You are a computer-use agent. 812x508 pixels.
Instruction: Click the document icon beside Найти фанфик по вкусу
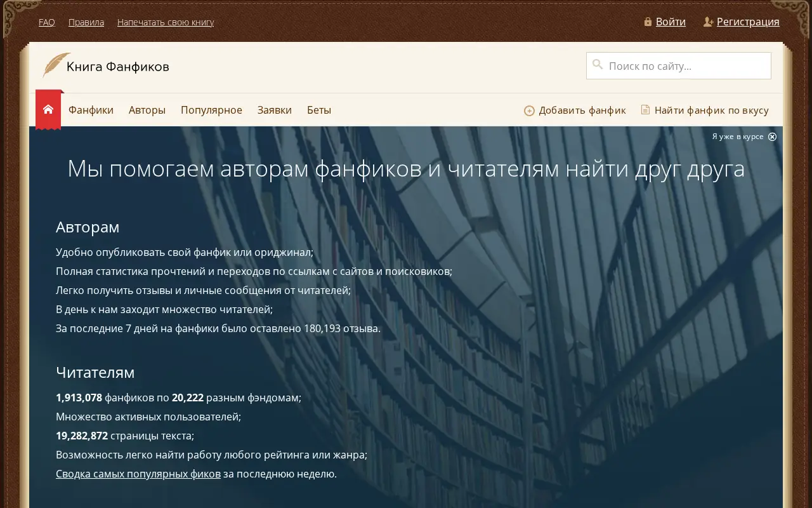645,110
